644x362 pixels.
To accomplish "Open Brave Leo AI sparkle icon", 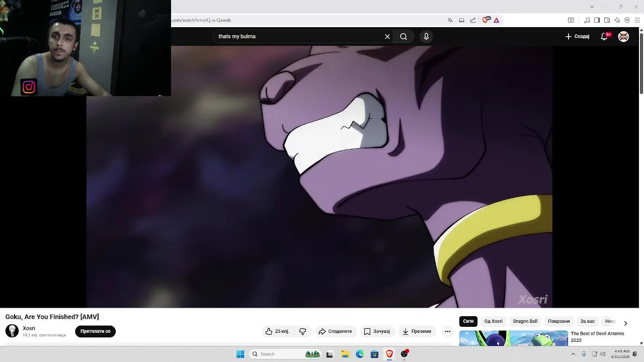I will point(617,20).
